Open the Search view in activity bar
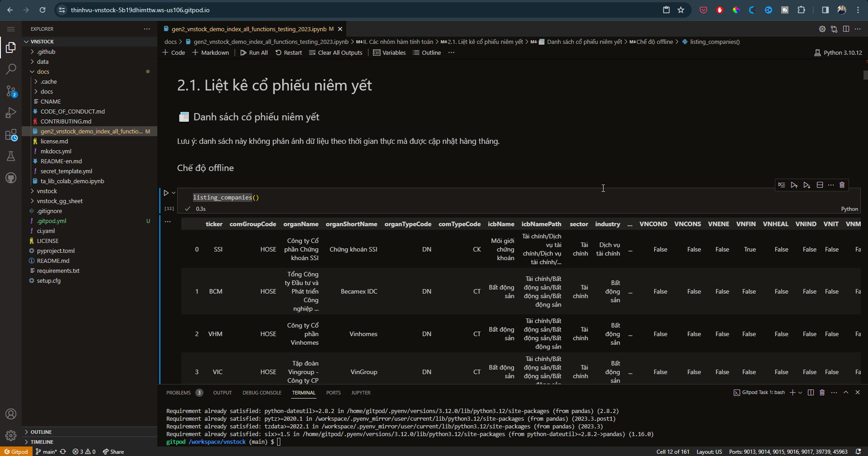This screenshot has height=456, width=868. tap(11, 69)
